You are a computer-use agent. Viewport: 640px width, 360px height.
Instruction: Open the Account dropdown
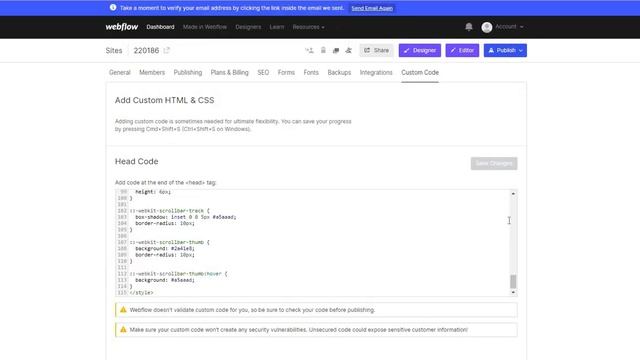click(x=509, y=27)
